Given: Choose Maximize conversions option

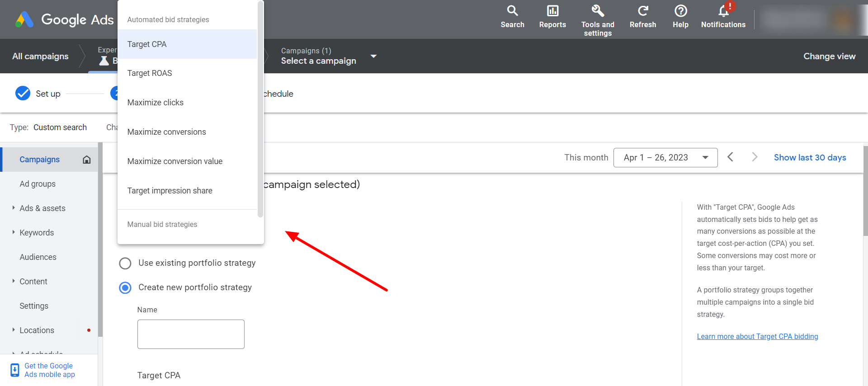Looking at the screenshot, I should point(187,132).
